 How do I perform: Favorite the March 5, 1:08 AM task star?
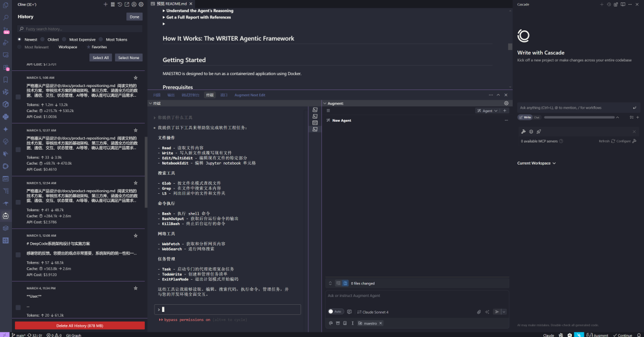[x=135, y=78]
